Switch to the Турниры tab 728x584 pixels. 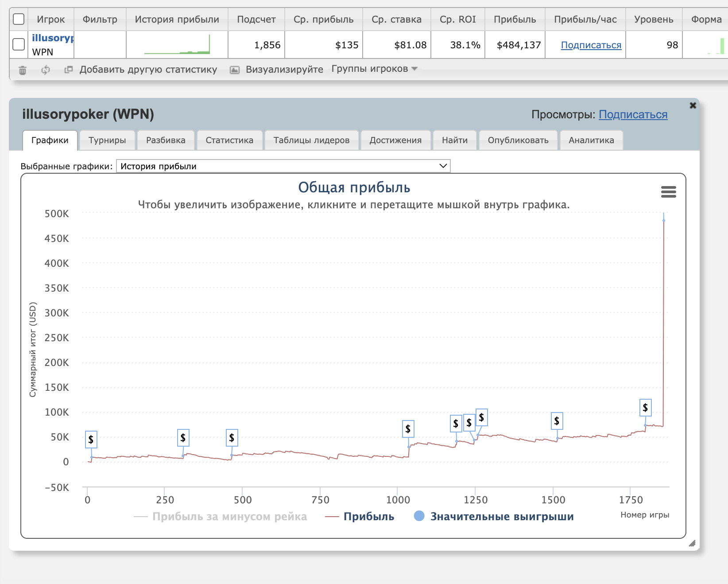point(107,140)
